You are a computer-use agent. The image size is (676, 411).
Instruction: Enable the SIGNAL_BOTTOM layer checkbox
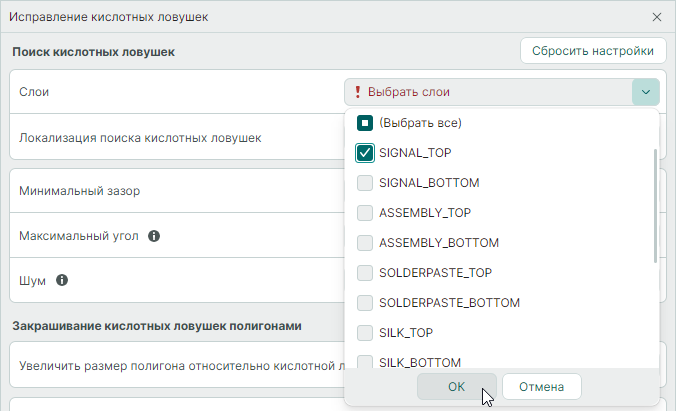pyautogui.click(x=365, y=183)
